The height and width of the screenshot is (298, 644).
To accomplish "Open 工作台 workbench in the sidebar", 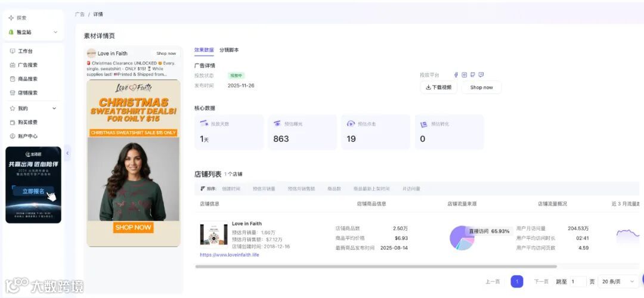I will (x=24, y=51).
